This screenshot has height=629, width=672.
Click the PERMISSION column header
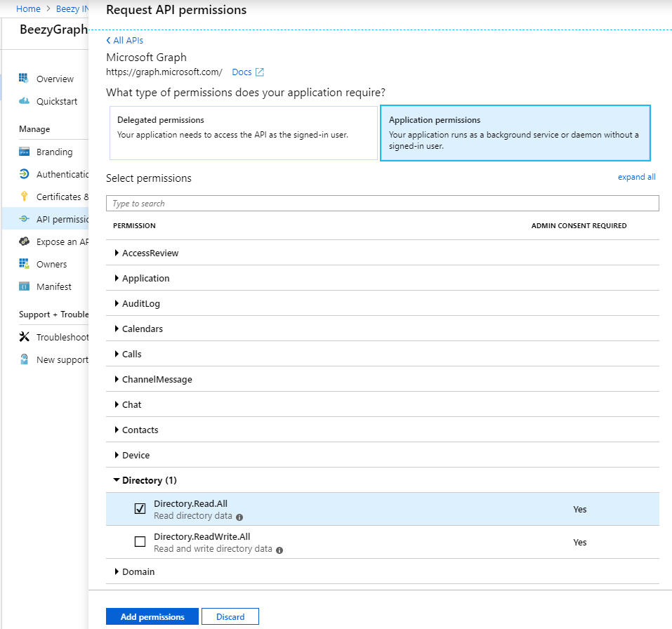pos(134,225)
